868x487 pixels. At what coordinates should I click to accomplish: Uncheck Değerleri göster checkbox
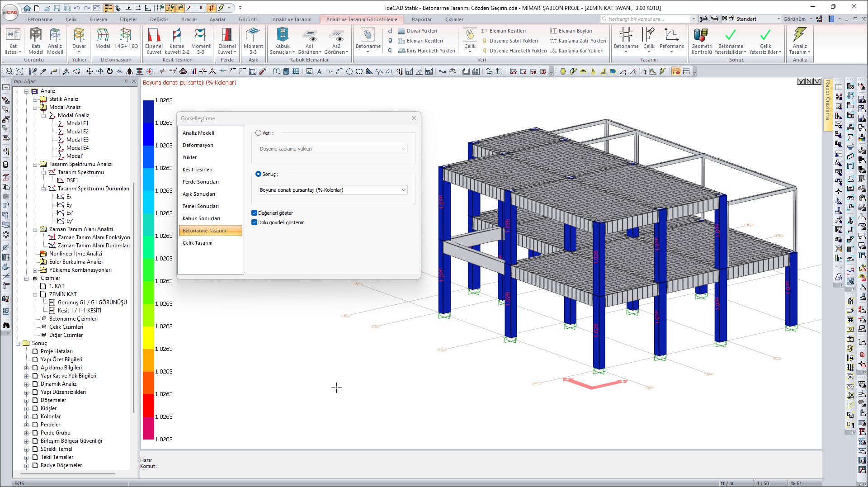[255, 213]
